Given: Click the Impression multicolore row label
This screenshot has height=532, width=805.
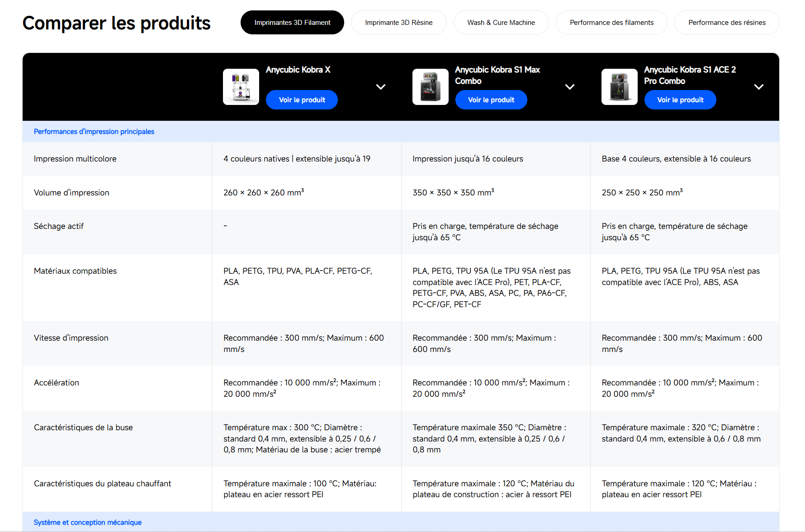Looking at the screenshot, I should pos(75,159).
